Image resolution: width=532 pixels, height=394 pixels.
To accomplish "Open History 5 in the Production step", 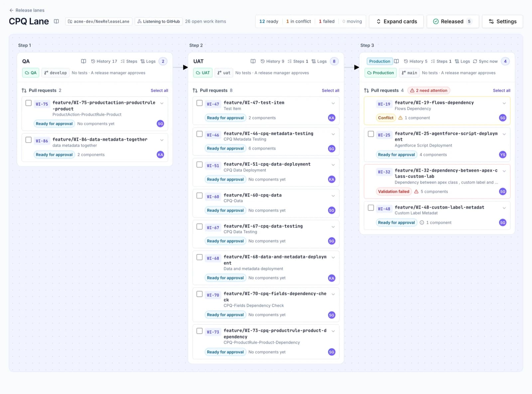I will [416, 61].
